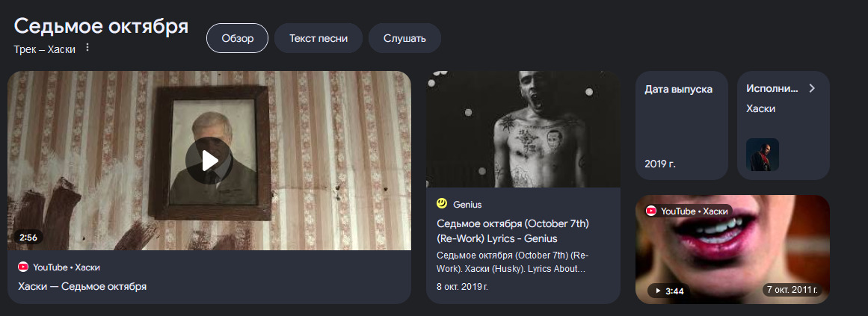
Task: Switch to the Текст песни tab
Action: point(318,38)
